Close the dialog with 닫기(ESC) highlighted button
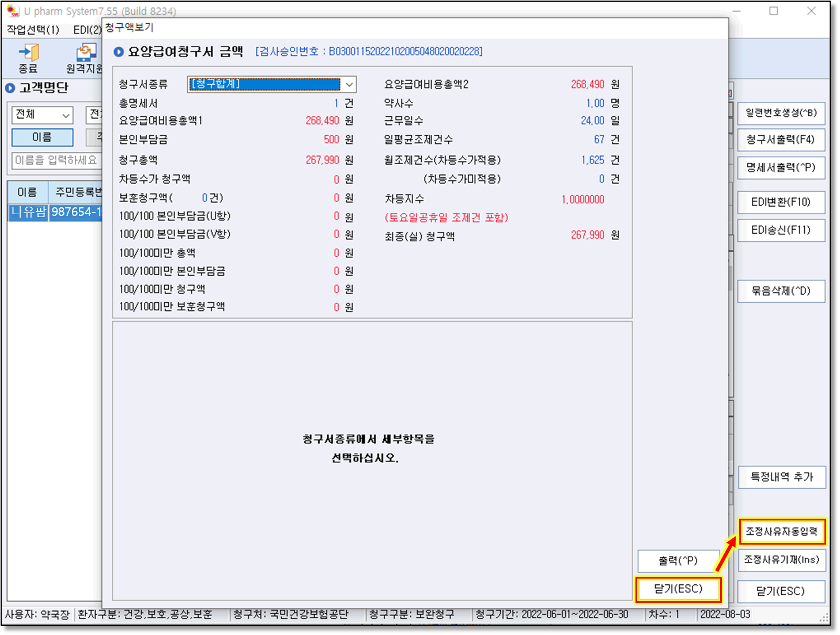Viewport: 840px width, 635px height. pyautogui.click(x=678, y=589)
